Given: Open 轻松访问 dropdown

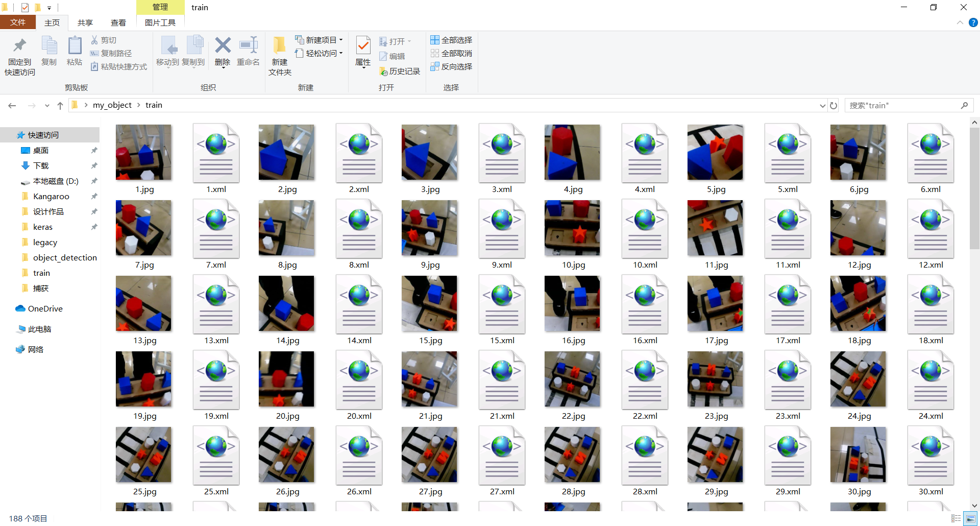Looking at the screenshot, I should [319, 53].
